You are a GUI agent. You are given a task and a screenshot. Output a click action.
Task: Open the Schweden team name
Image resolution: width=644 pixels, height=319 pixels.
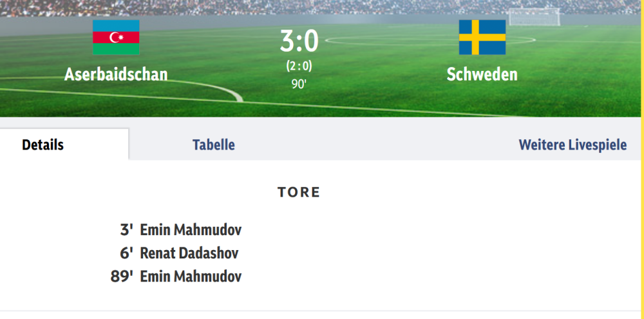click(x=482, y=74)
